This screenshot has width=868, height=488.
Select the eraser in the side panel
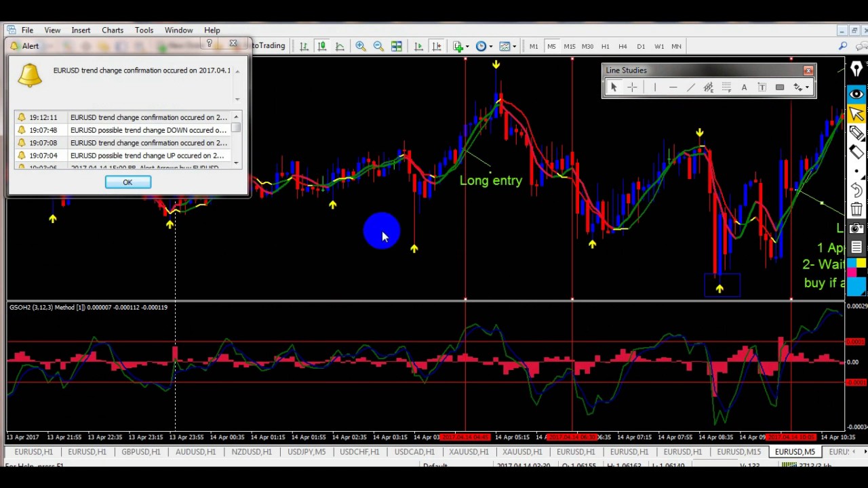pos(856,152)
